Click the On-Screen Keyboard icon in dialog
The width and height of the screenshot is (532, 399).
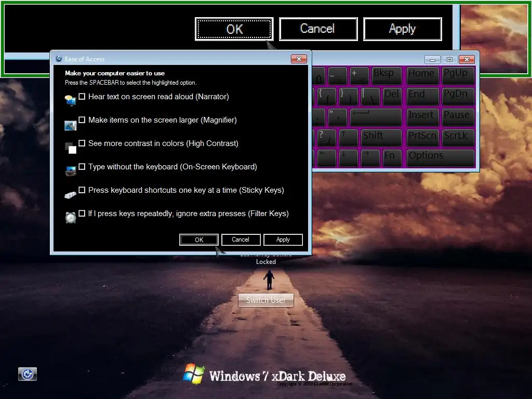70,171
